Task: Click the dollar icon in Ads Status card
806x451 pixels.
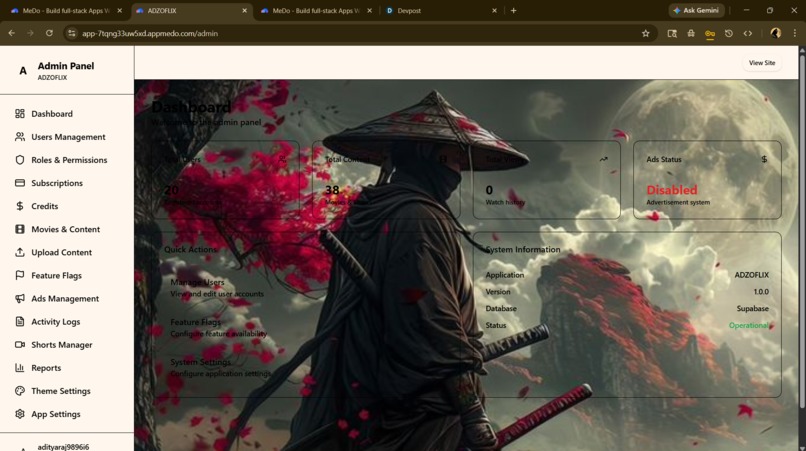Action: tap(764, 159)
